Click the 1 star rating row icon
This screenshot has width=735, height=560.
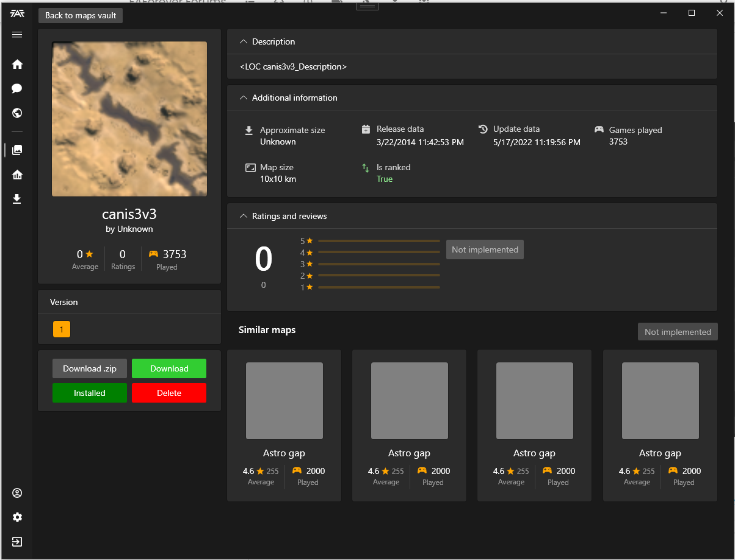click(x=310, y=287)
